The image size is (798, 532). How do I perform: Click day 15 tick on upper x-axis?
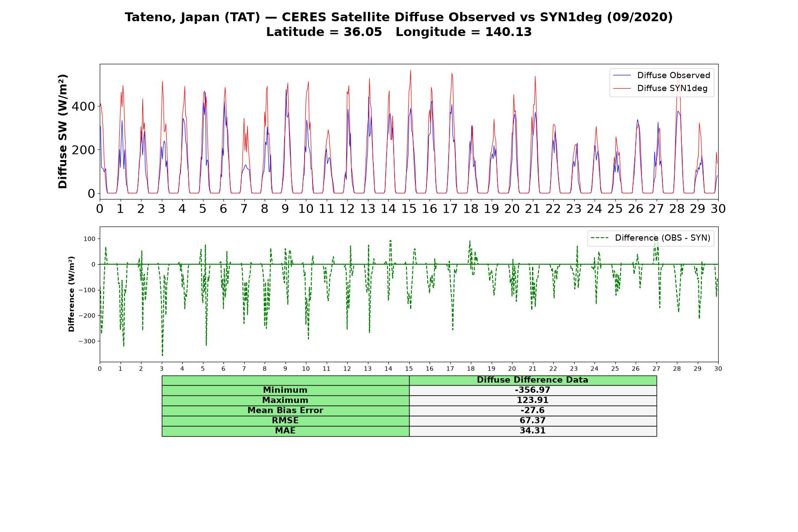[409, 208]
